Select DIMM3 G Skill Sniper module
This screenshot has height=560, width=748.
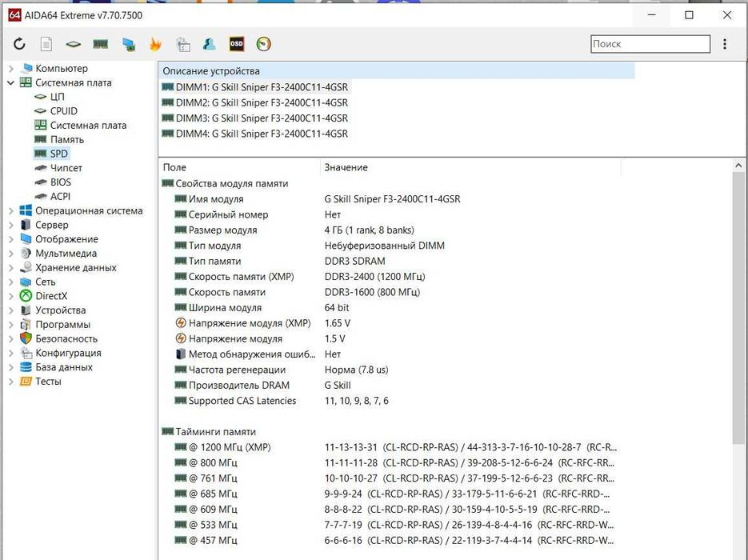[x=255, y=118]
